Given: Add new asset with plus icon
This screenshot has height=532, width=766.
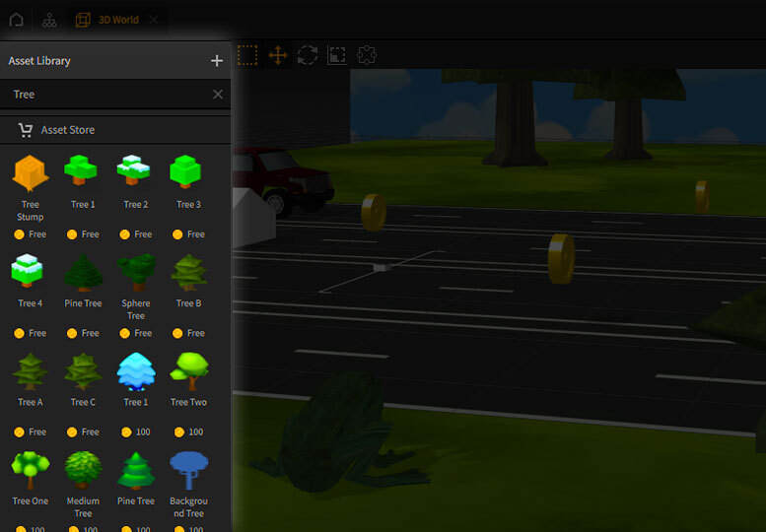Looking at the screenshot, I should pos(217,61).
